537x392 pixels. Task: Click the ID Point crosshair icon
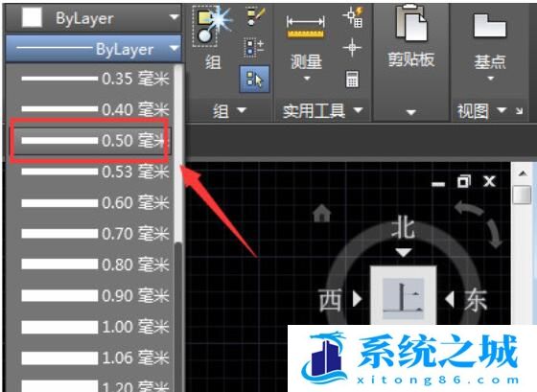tap(352, 47)
